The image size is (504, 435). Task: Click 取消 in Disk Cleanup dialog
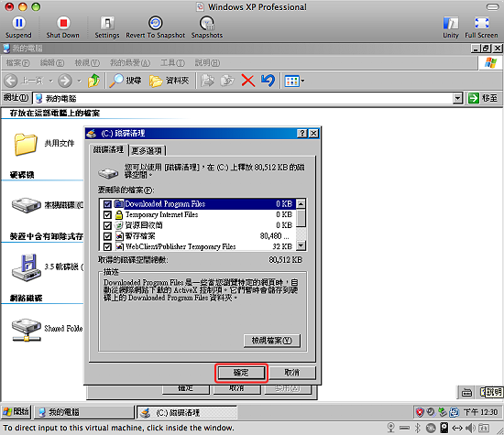click(292, 373)
